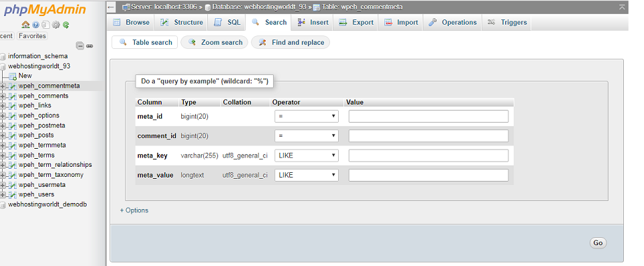
Task: Click the documents icon beside help
Action: click(46, 25)
